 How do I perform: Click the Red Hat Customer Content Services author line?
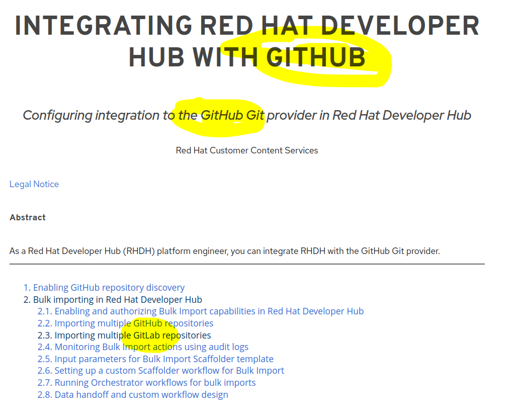tap(247, 150)
